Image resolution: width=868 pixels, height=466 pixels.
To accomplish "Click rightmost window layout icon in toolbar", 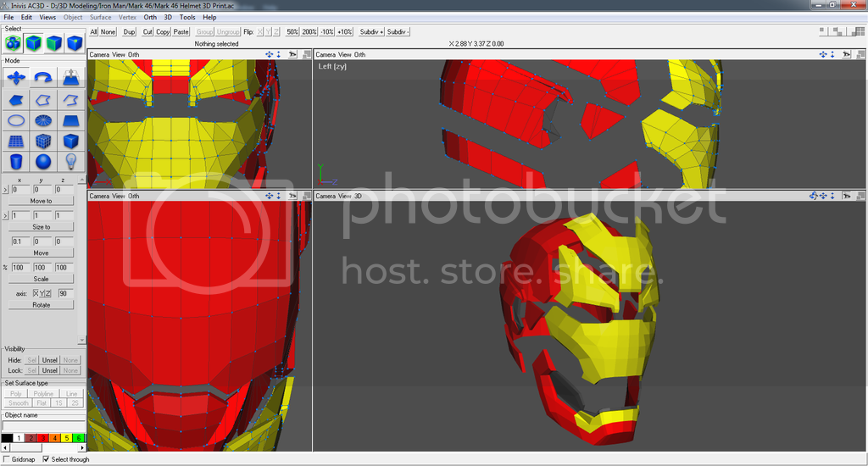I will 860,31.
